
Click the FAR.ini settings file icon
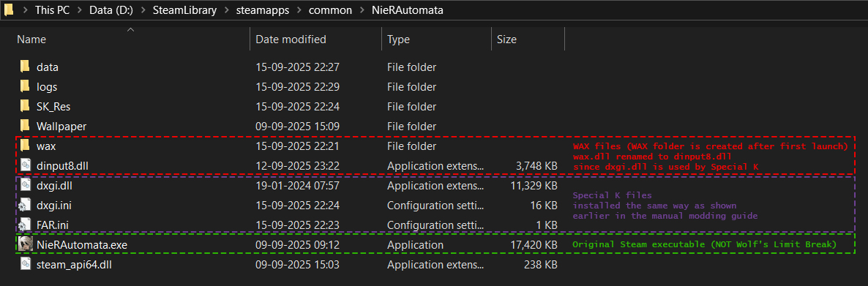point(25,225)
